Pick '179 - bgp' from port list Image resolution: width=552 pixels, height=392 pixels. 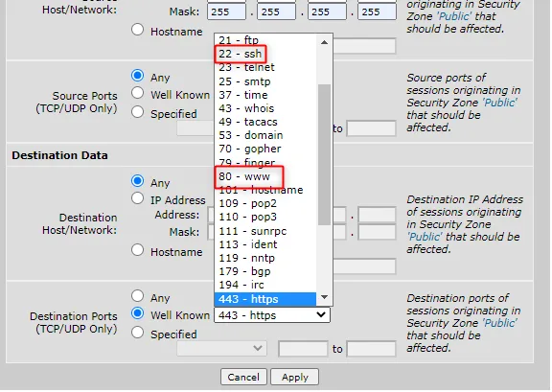tap(265, 271)
